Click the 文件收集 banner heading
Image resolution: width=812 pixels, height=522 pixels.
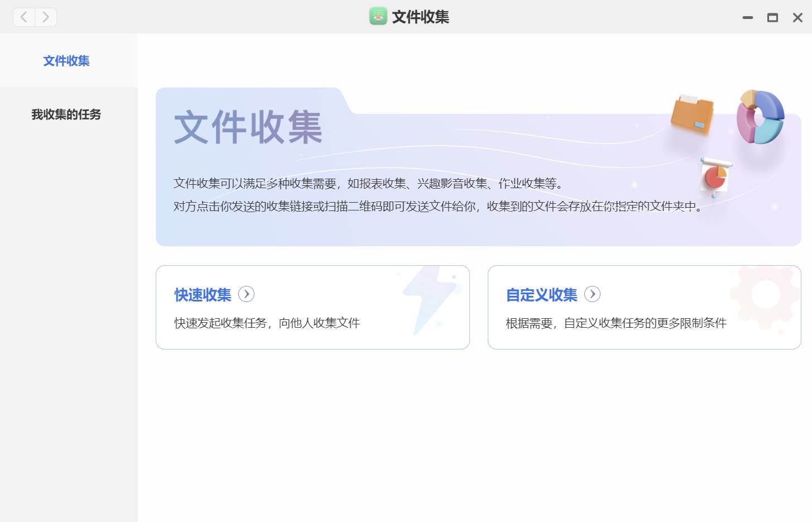pyautogui.click(x=248, y=127)
